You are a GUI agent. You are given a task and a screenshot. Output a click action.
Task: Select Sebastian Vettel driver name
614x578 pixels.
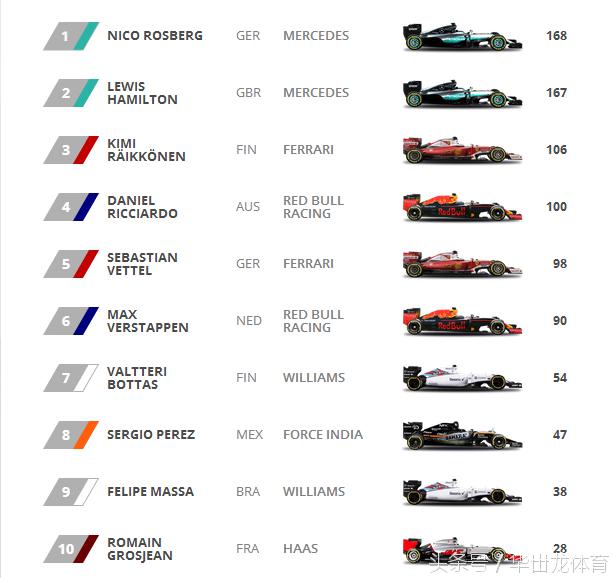pos(142,264)
